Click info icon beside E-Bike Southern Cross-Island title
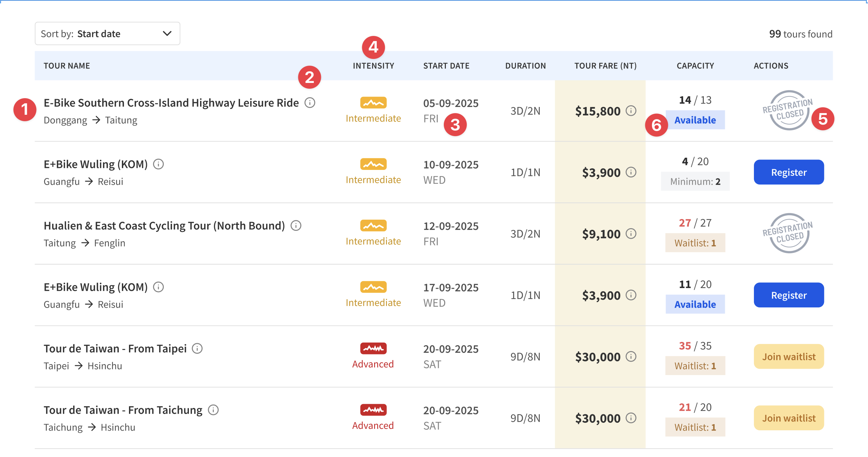 [310, 103]
